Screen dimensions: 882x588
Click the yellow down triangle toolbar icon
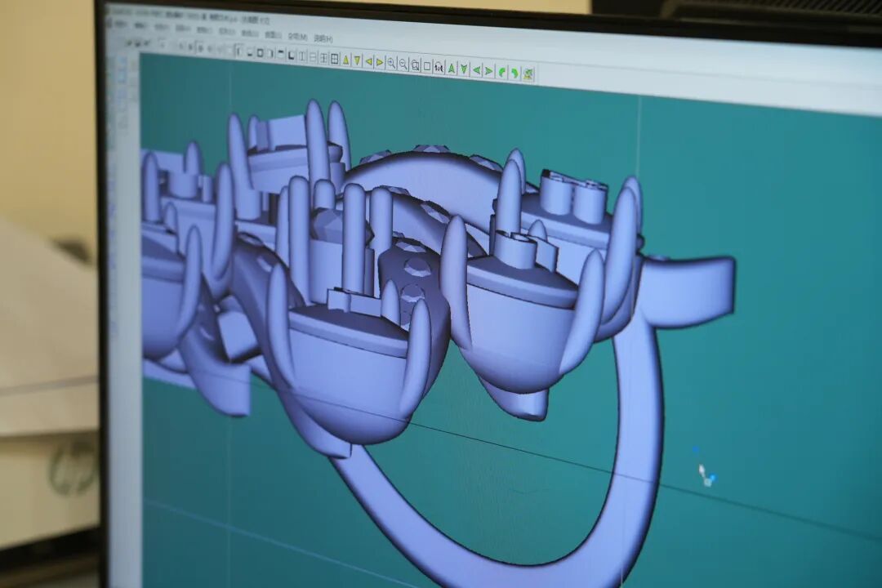click(x=357, y=60)
